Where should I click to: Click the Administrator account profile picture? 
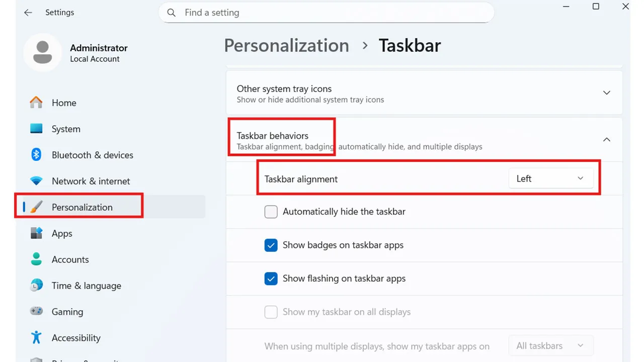pyautogui.click(x=43, y=52)
